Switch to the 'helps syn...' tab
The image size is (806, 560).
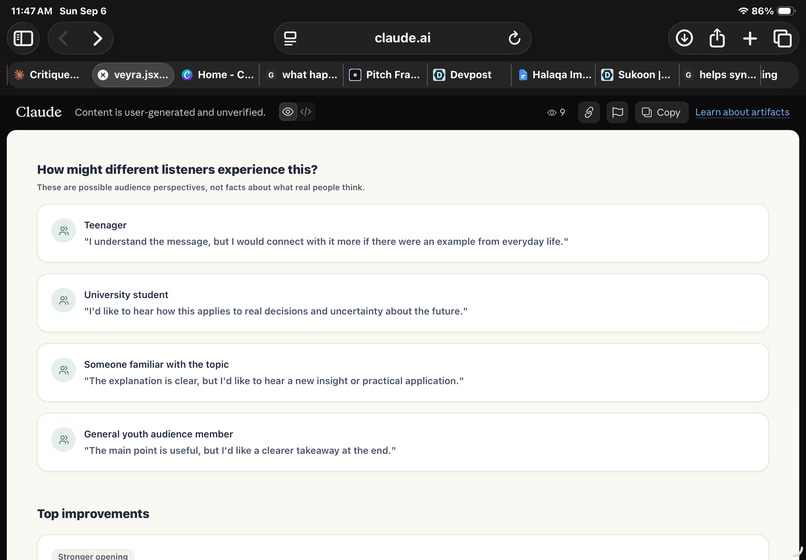[720, 75]
